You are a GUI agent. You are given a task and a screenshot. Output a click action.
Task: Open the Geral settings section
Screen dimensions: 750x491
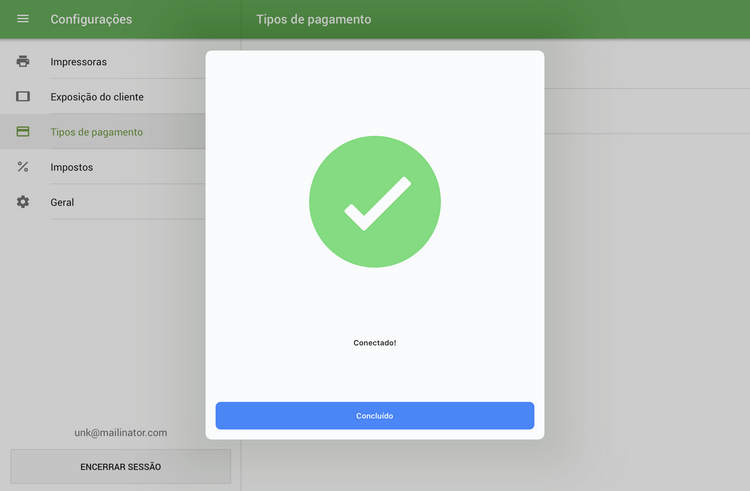pyautogui.click(x=62, y=202)
